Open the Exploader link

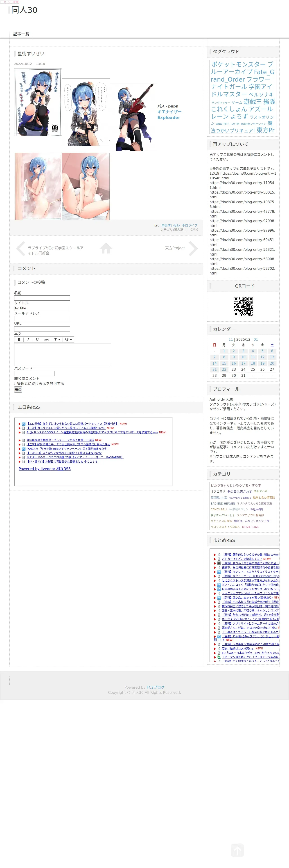[169, 118]
